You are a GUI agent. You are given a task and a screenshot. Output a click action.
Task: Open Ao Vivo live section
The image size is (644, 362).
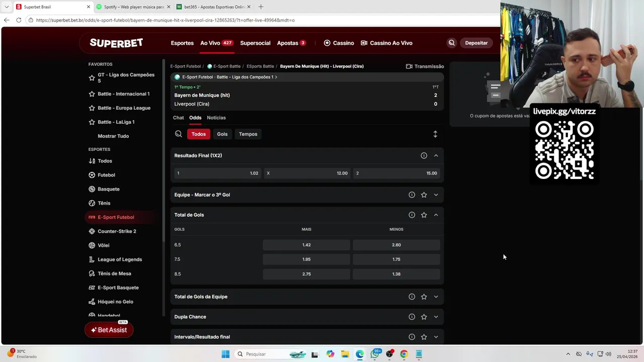pyautogui.click(x=216, y=43)
